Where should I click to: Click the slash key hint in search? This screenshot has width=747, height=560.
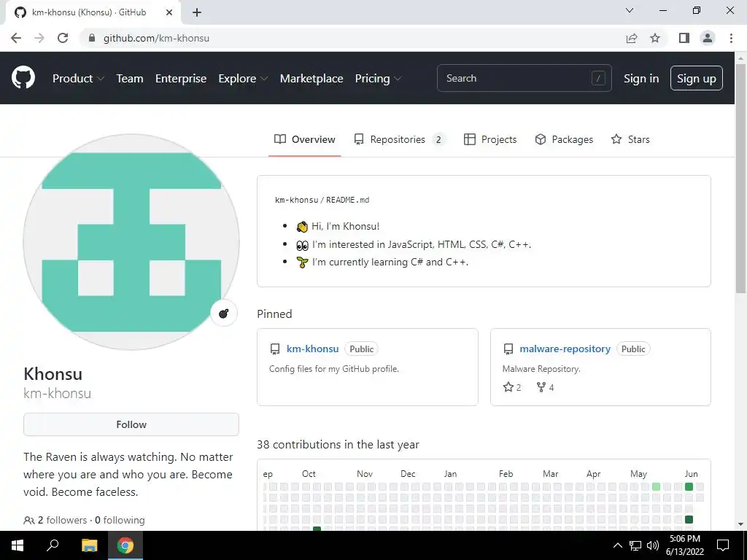[598, 78]
